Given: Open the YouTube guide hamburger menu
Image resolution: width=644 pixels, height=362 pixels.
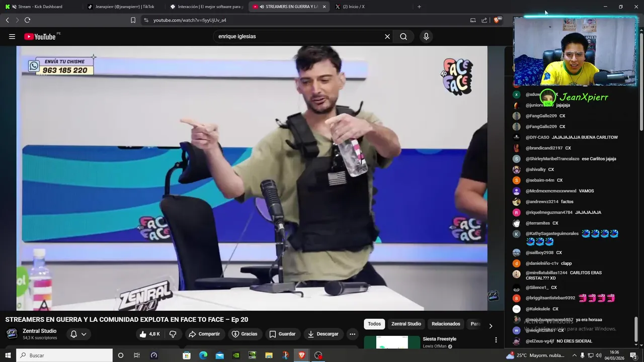Looking at the screenshot, I should tap(12, 36).
